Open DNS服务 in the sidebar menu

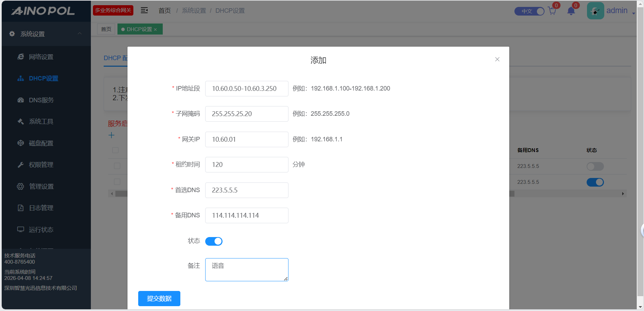(x=41, y=100)
